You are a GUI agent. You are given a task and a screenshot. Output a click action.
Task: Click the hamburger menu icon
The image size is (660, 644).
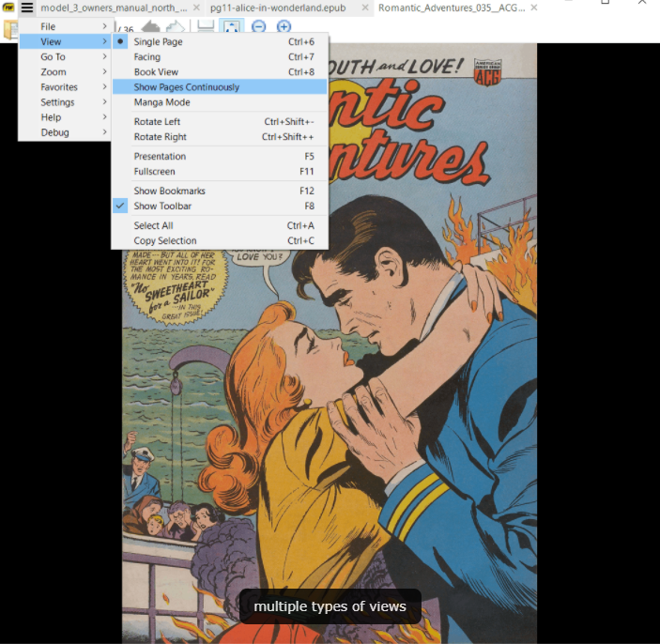[27, 8]
